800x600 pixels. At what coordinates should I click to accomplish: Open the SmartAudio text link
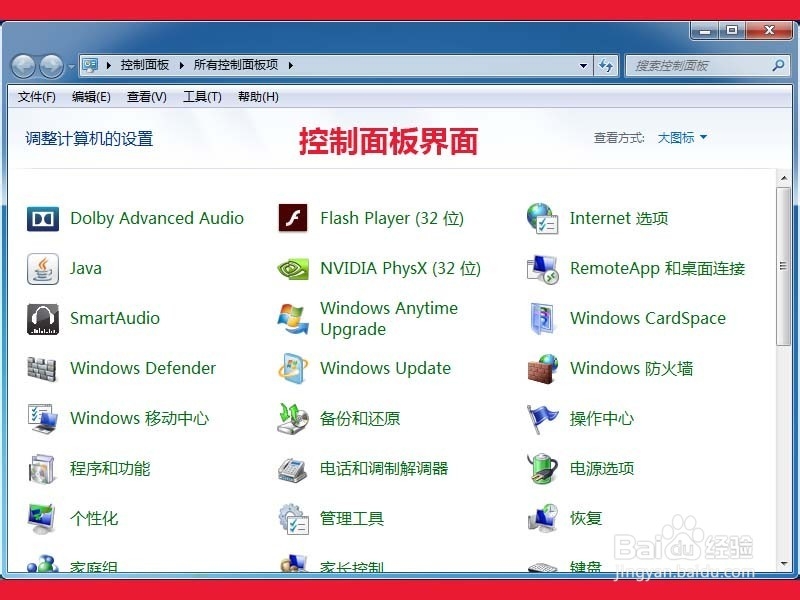pyautogui.click(x=115, y=318)
